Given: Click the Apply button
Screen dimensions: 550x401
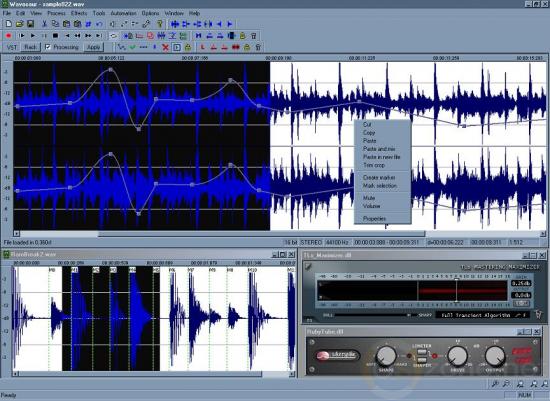Looking at the screenshot, I should (93, 47).
